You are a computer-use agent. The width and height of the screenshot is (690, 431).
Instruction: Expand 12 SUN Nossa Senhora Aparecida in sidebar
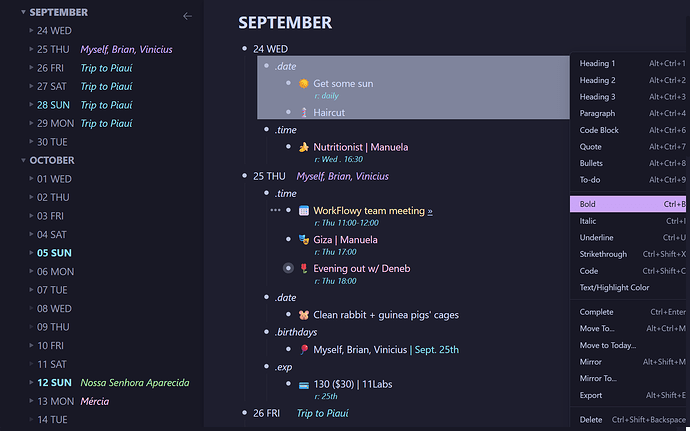click(31, 383)
